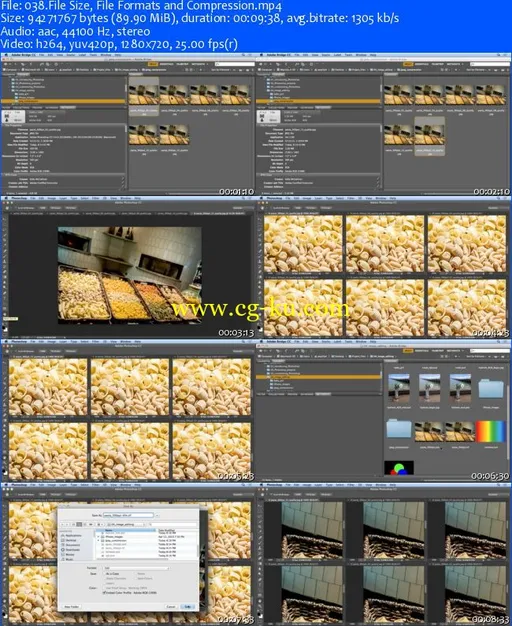512x626 pixels.
Task: Click New Folder in the Save As dialog
Action: point(71,607)
